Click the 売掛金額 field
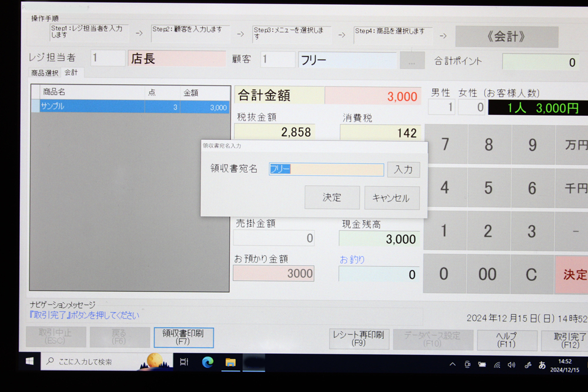 (274, 237)
